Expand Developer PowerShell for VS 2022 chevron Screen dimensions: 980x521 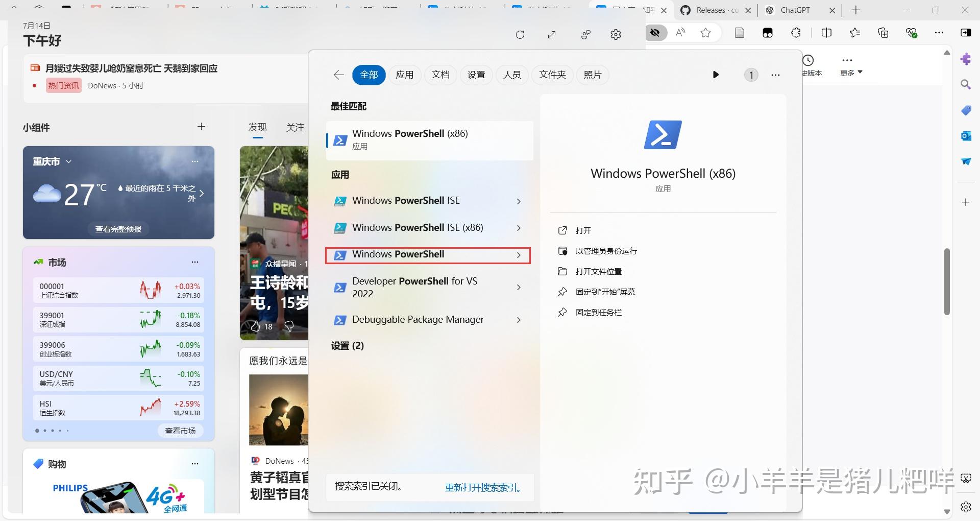(519, 287)
